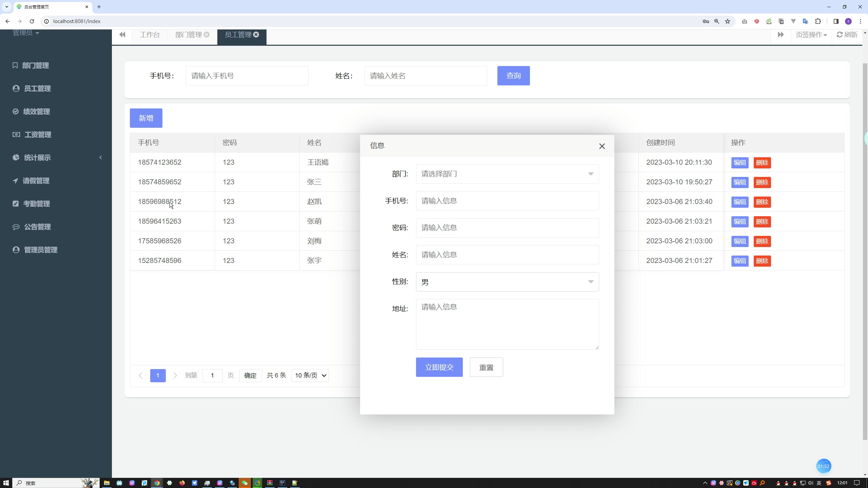Close the 部门管理 tab

(x=206, y=35)
